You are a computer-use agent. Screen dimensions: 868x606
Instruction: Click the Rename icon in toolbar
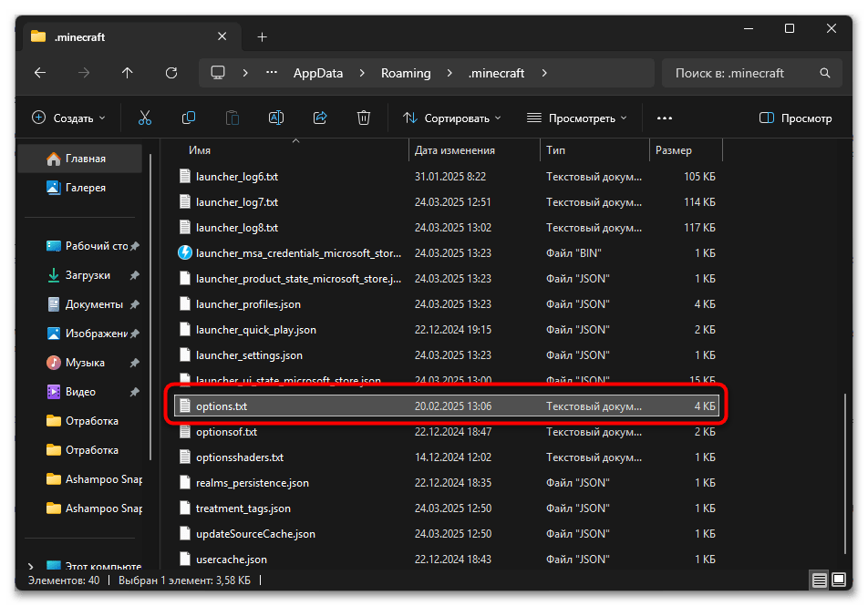pyautogui.click(x=276, y=118)
